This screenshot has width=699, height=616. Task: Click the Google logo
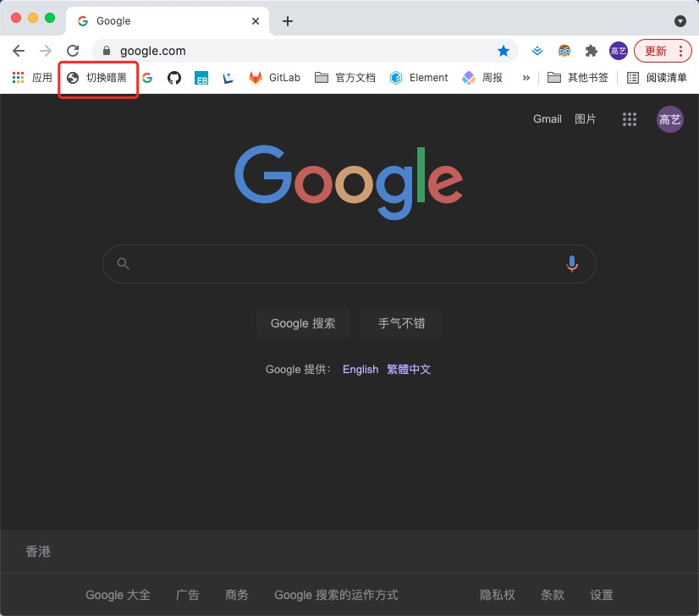[x=349, y=181]
